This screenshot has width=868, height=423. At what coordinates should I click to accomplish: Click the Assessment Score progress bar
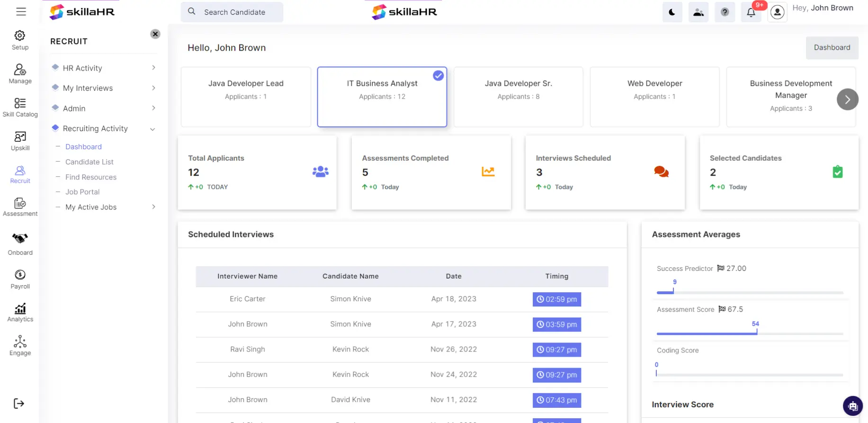pyautogui.click(x=750, y=333)
